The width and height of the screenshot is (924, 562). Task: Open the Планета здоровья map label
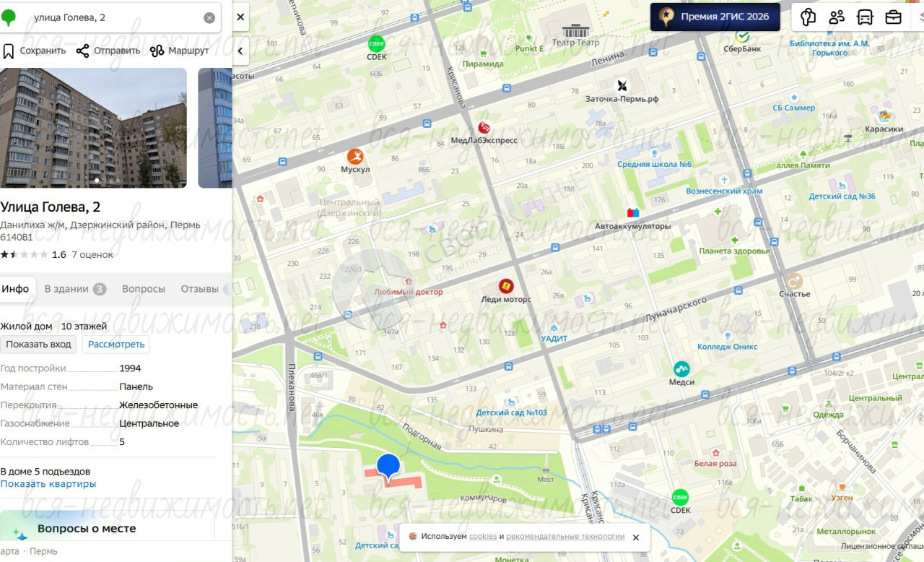click(x=734, y=251)
